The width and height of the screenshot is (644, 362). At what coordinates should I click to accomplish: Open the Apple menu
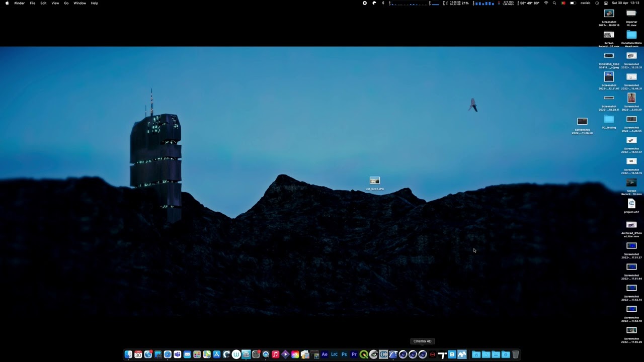click(7, 3)
